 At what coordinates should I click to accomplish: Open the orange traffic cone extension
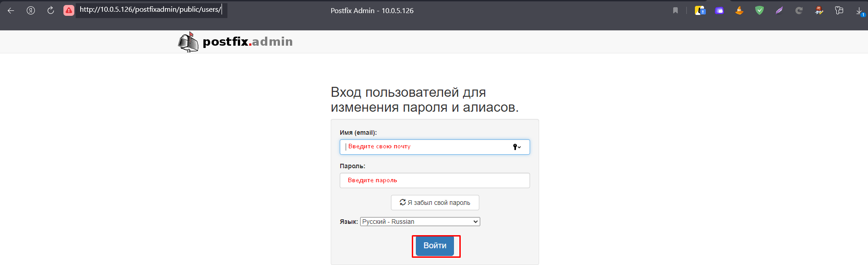pos(739,10)
